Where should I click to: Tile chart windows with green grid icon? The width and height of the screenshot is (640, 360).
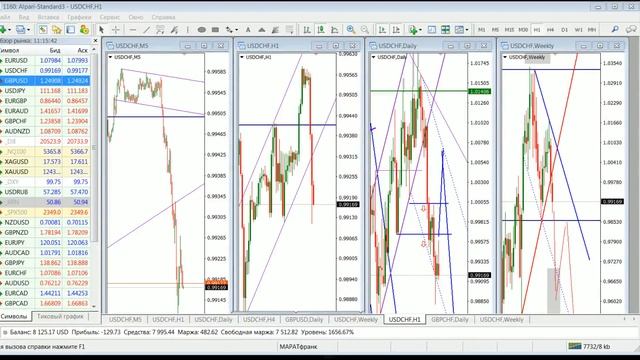445,29
